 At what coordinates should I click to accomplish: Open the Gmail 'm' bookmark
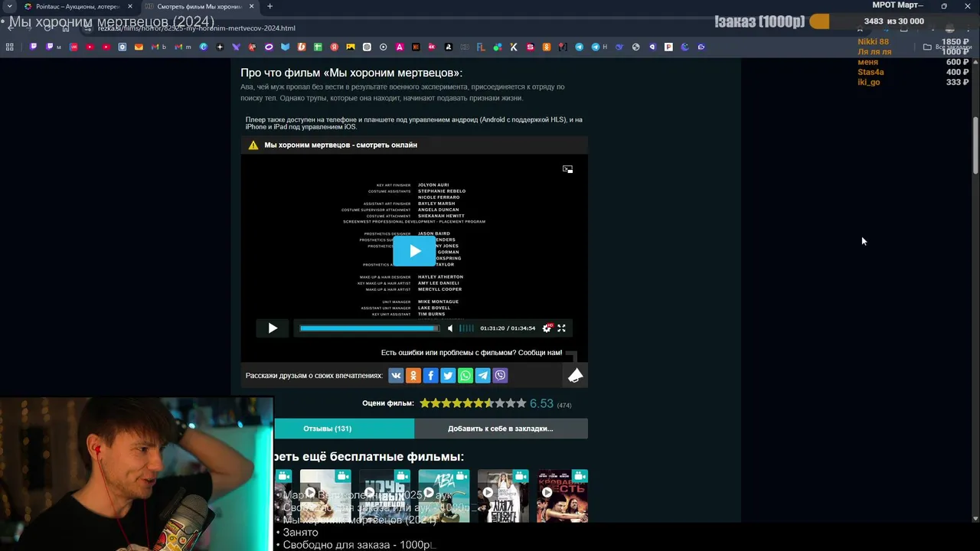[x=183, y=47]
